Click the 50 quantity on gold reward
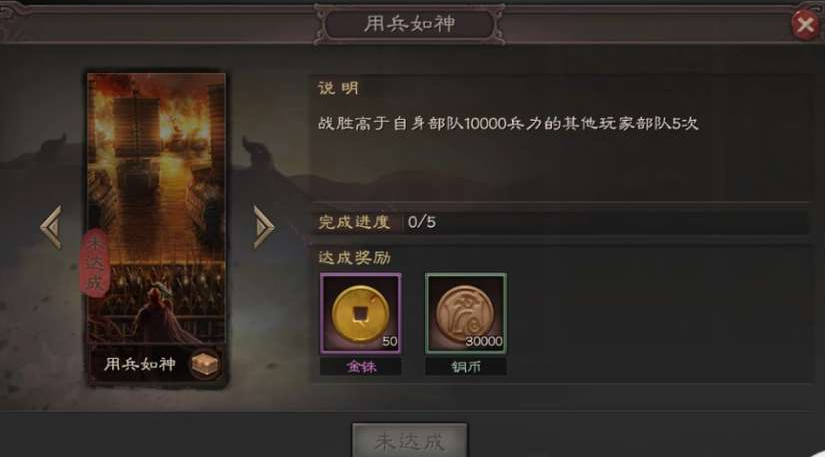825x457 pixels. 390,341
